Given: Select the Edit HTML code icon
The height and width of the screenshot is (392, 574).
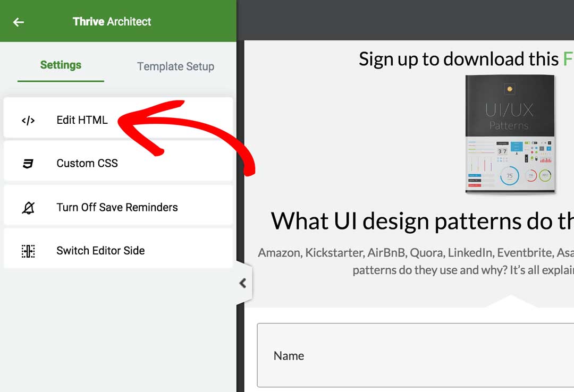Looking at the screenshot, I should click(27, 120).
